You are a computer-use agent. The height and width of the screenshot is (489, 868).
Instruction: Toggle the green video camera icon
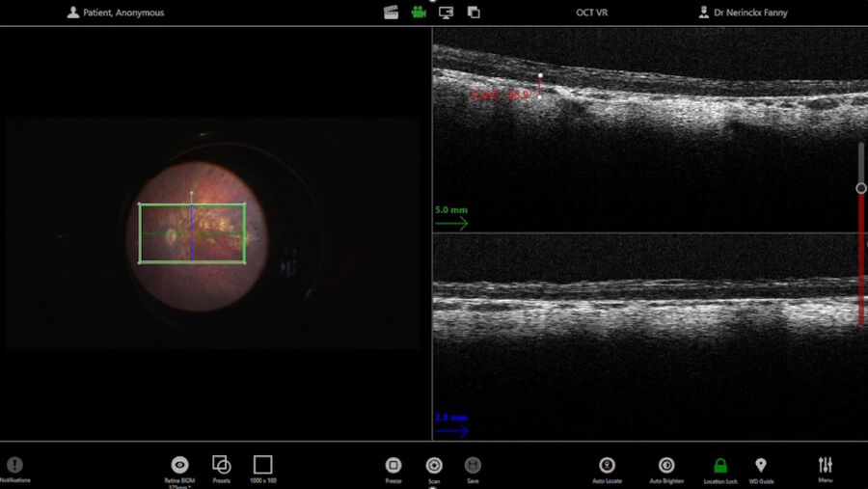(x=419, y=13)
